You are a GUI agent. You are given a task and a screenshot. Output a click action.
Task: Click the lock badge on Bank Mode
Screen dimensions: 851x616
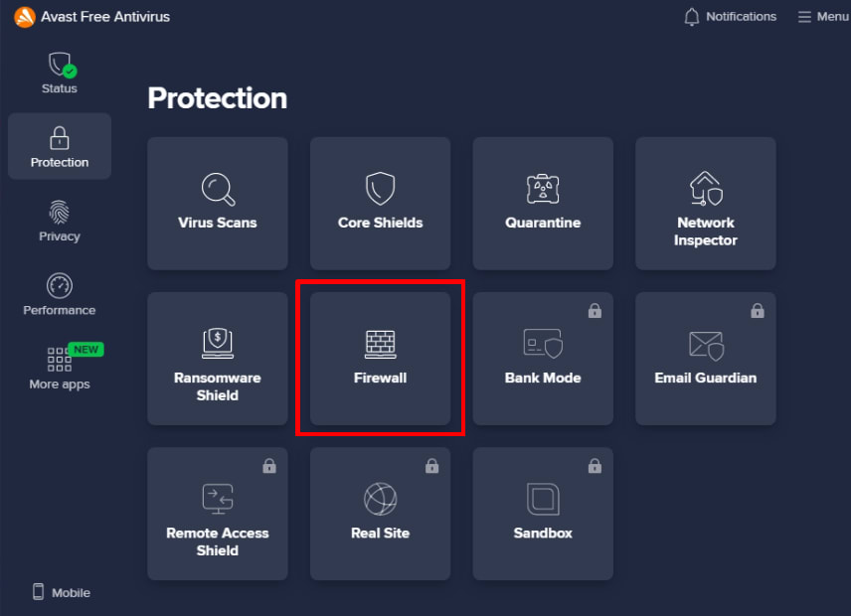[x=595, y=311]
